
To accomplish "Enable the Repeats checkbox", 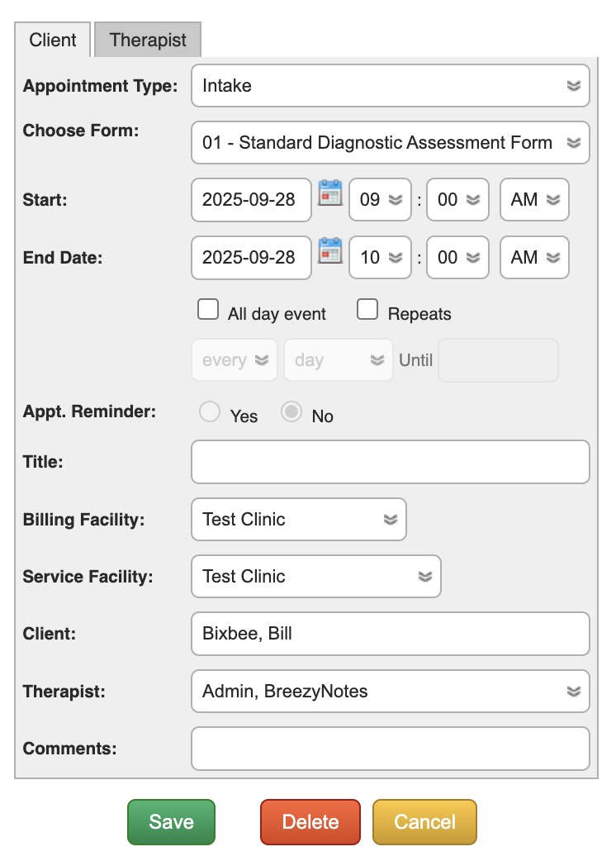I will tap(367, 311).
